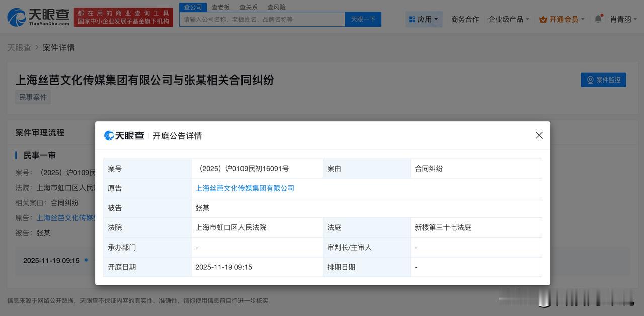Image resolution: width=644 pixels, height=316 pixels.
Task: Switch to the 查老板 tab
Action: pyautogui.click(x=221, y=7)
